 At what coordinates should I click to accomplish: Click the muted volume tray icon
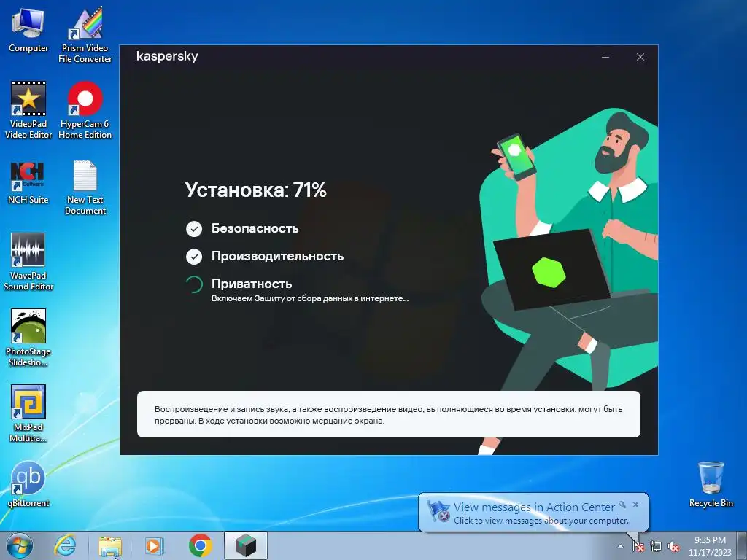click(x=673, y=547)
